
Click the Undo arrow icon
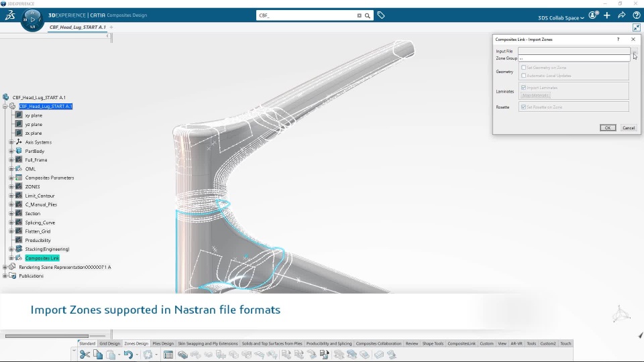[x=128, y=354]
